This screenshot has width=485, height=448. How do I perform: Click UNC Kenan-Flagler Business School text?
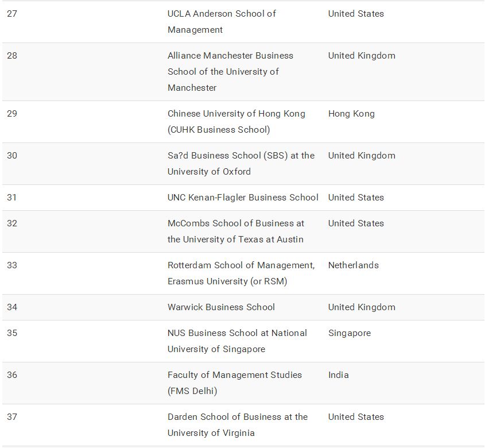pyautogui.click(x=243, y=198)
